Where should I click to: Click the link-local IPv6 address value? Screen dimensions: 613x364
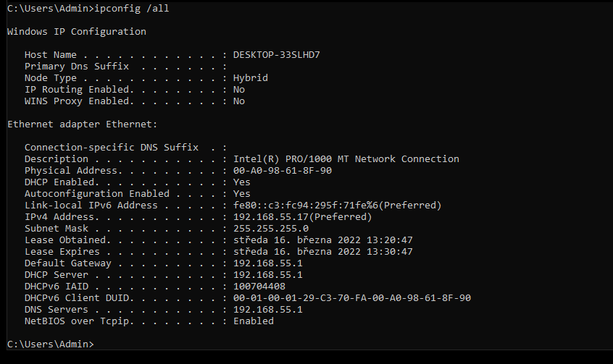click(x=337, y=205)
